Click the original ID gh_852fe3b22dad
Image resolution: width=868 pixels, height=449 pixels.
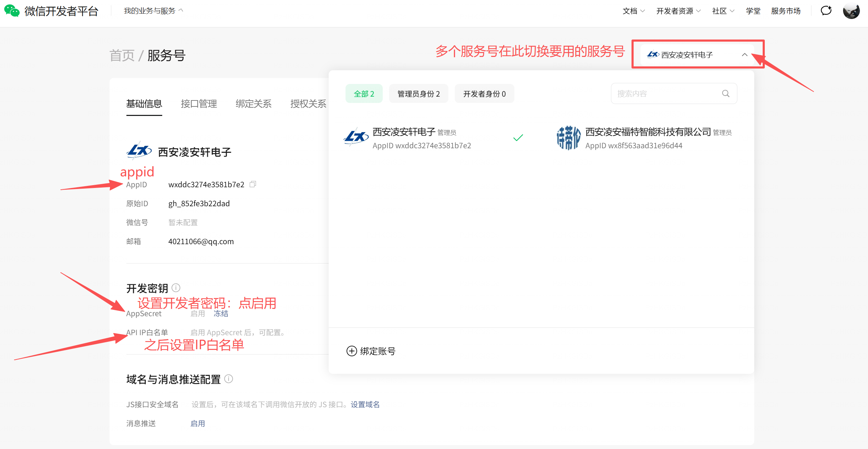pyautogui.click(x=199, y=203)
